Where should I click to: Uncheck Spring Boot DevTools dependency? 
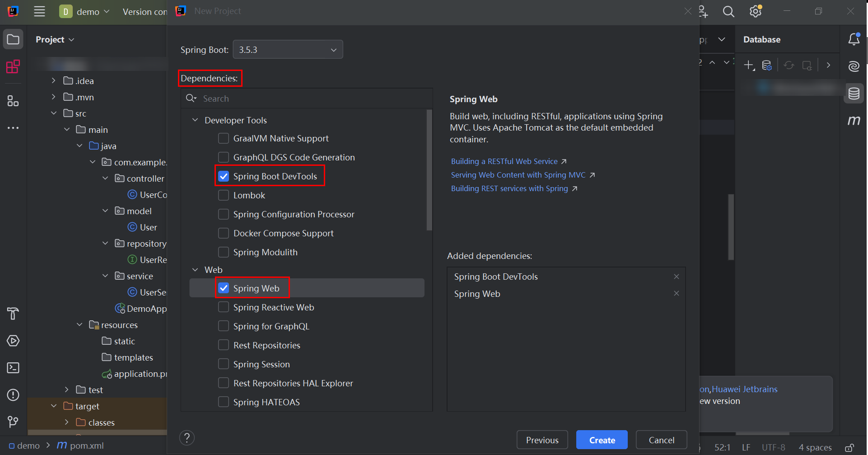[224, 176]
